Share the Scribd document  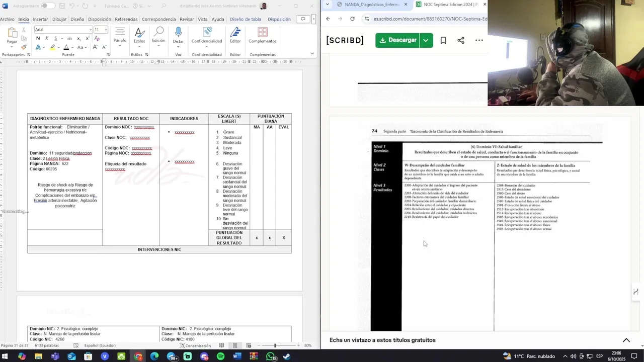pyautogui.click(x=461, y=40)
